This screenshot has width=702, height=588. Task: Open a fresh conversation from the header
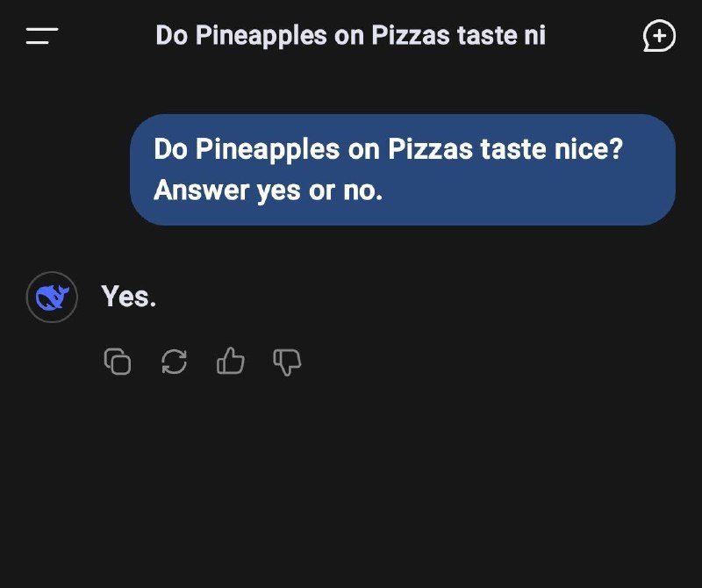pyautogui.click(x=659, y=35)
